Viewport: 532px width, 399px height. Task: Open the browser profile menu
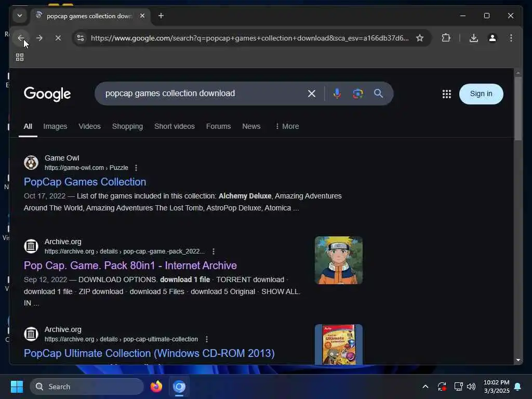(493, 38)
